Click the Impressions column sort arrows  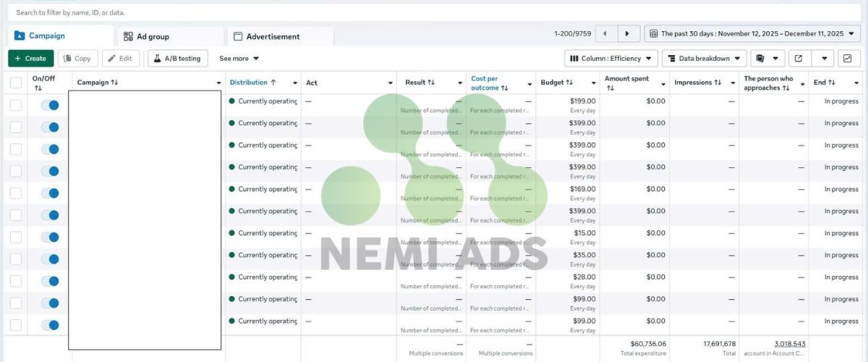(x=718, y=83)
